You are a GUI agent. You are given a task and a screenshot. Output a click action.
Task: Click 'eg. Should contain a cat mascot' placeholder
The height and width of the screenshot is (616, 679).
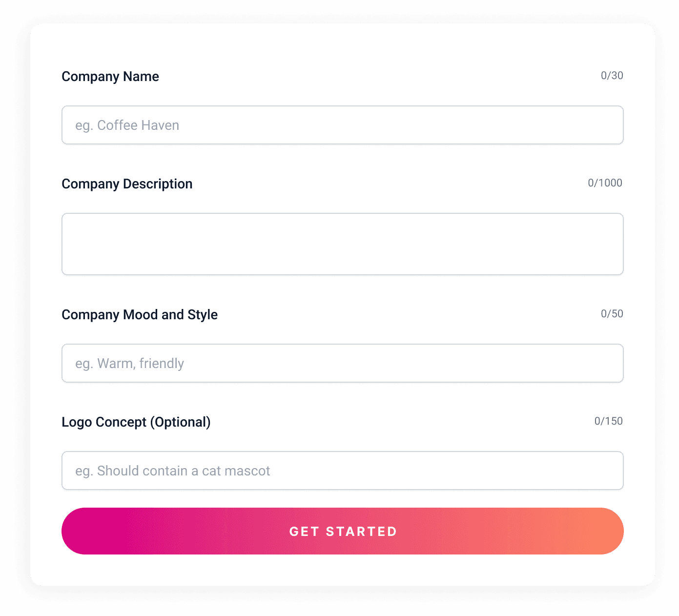pos(173,471)
